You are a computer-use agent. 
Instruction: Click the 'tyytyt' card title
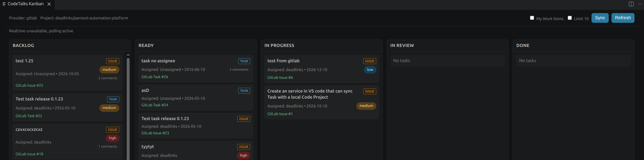click(148, 147)
